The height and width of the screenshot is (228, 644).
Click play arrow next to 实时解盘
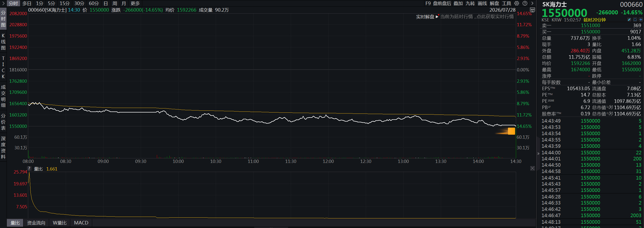click(437, 17)
